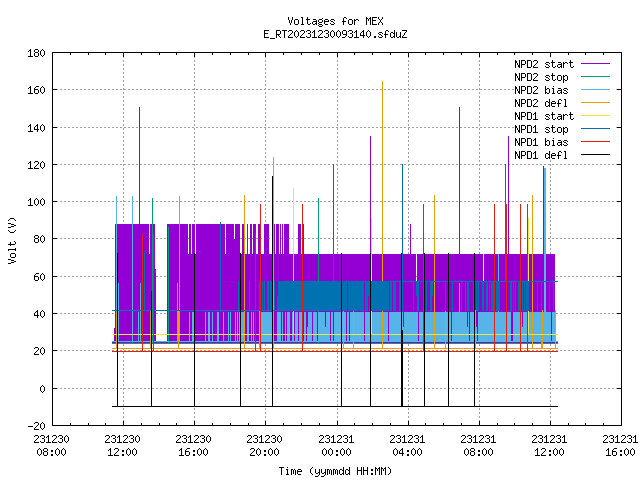Click the y-axis tick label 180
Image resolution: width=640 pixels, height=480 pixels.
(x=36, y=53)
